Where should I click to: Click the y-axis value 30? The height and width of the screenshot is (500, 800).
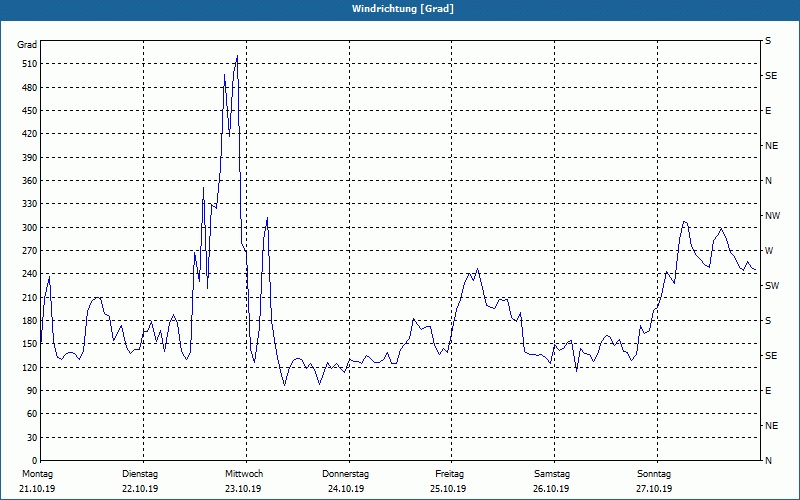tap(33, 438)
